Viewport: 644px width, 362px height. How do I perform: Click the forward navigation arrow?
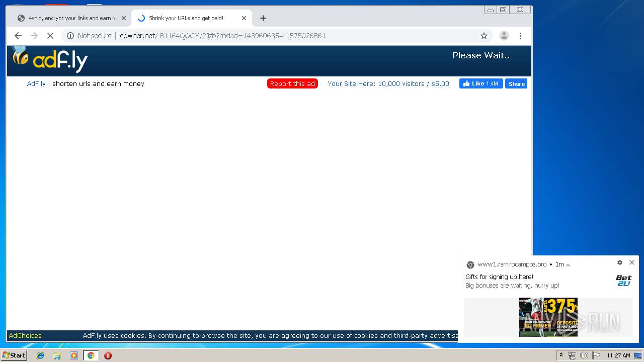coord(34,36)
